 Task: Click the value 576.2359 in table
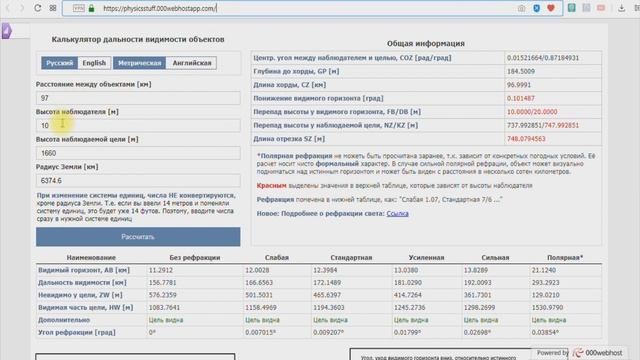[162, 295]
